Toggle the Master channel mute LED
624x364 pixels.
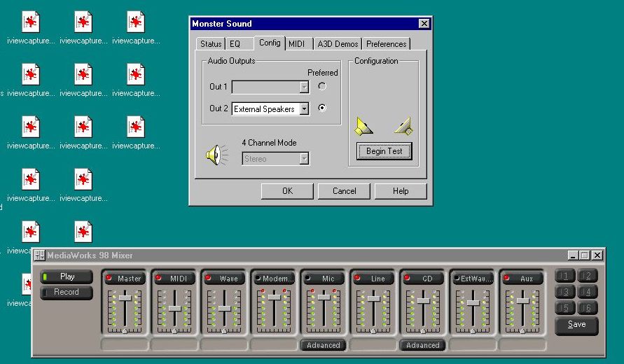point(109,278)
